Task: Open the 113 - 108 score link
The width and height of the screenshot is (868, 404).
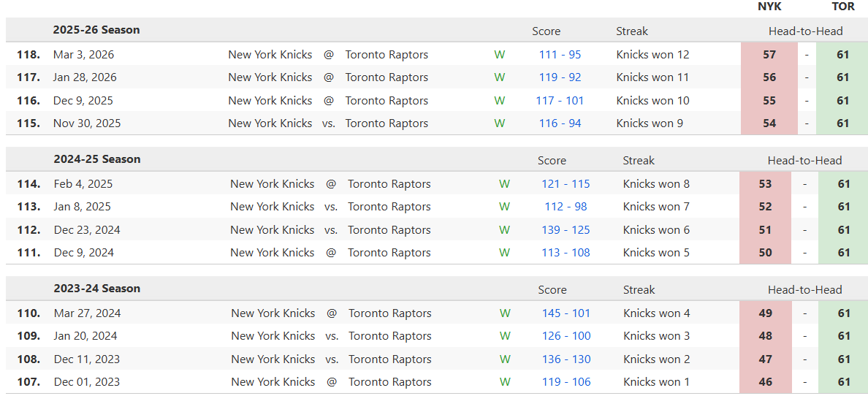Action: tap(566, 253)
